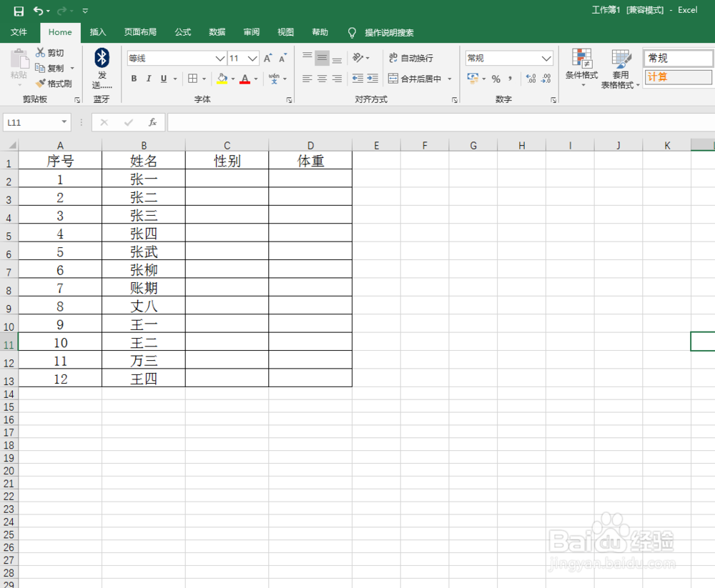715x588 pixels.
Task: Toggle middle vertical alignment
Action: 322,58
